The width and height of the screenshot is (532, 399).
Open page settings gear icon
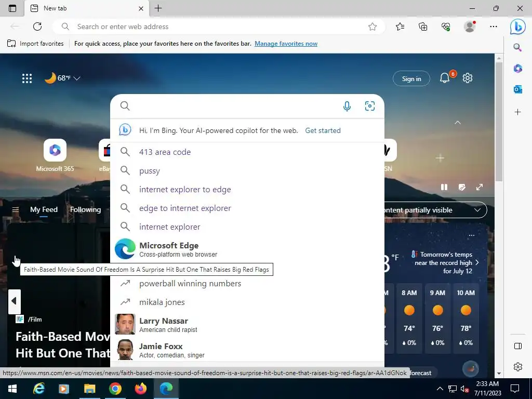(x=468, y=78)
